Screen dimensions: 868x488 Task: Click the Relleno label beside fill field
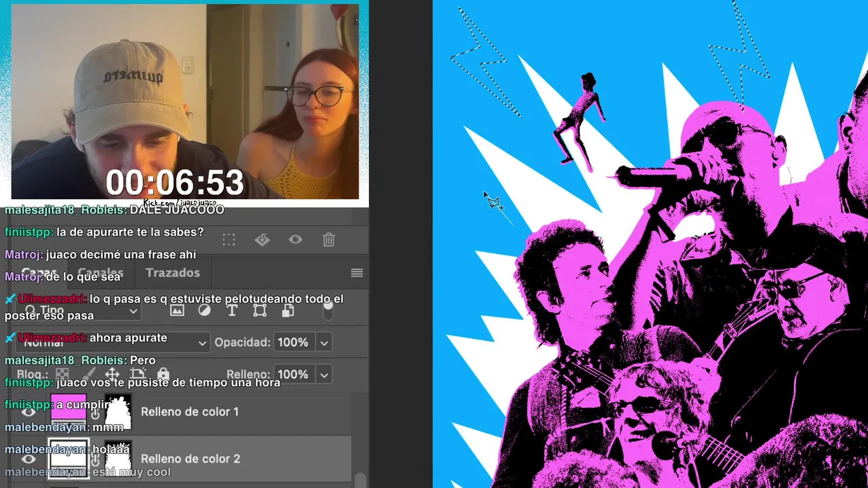coord(248,374)
